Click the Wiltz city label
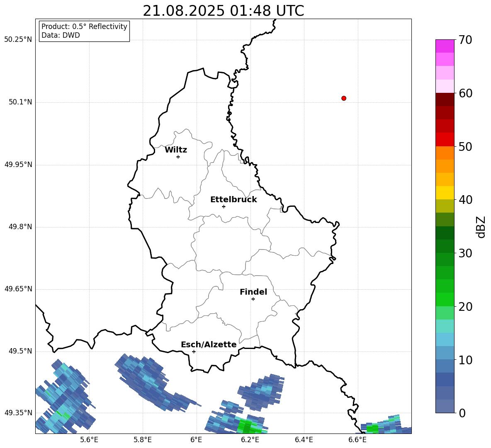The height and width of the screenshot is (448, 491). point(176,150)
